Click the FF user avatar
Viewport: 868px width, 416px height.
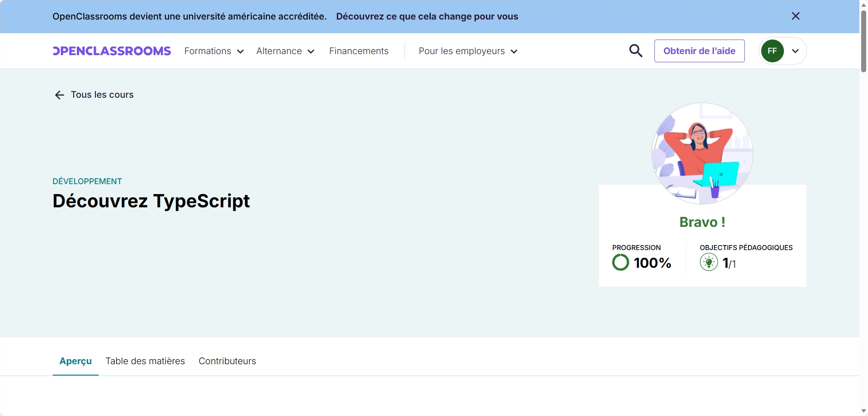point(773,51)
